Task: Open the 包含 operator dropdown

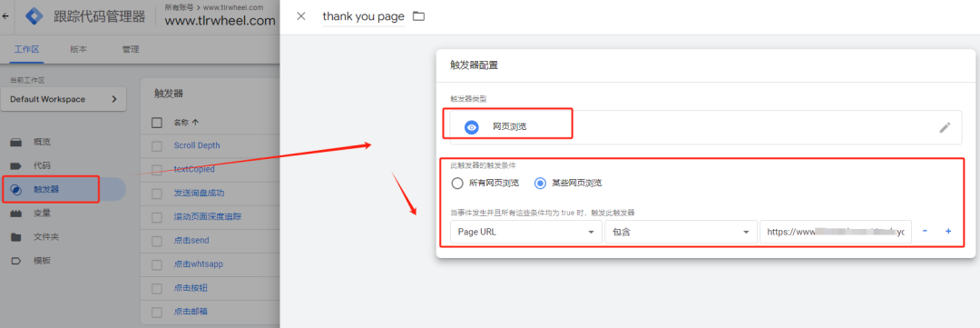Action: tap(681, 232)
